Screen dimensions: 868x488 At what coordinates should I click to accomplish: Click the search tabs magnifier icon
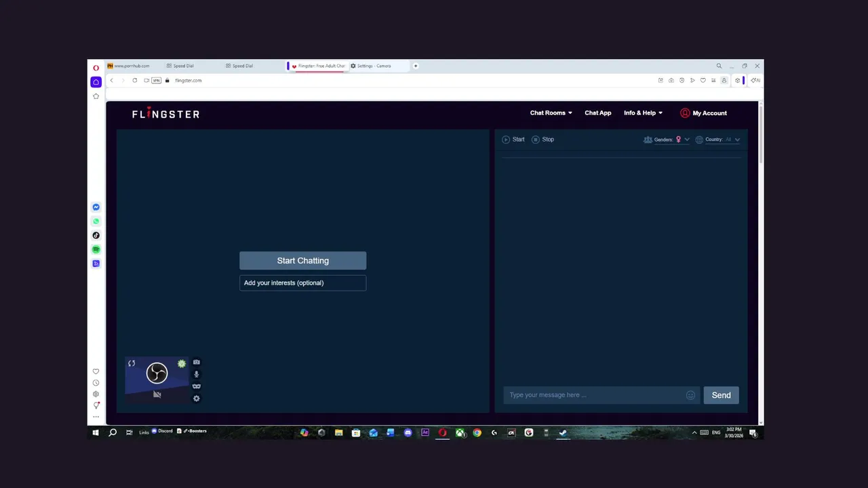click(x=719, y=66)
